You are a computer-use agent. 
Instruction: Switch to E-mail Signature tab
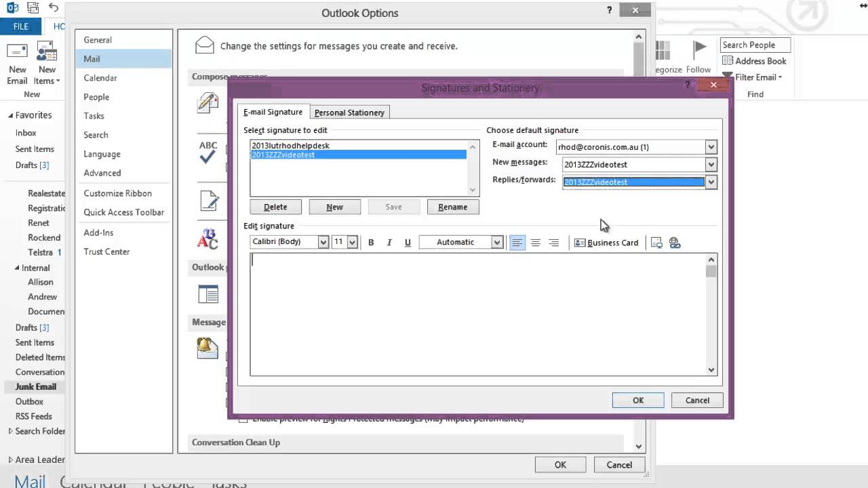tap(273, 112)
